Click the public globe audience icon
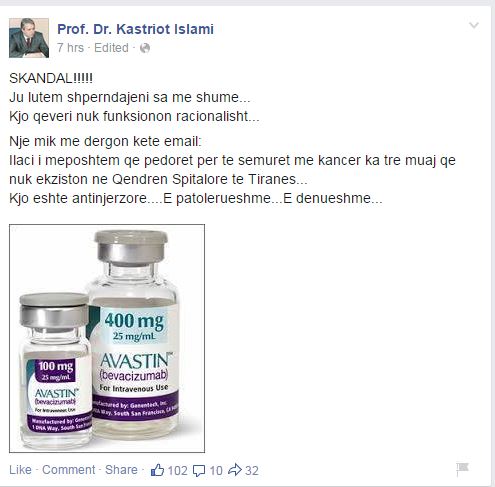The image size is (495, 487). point(145,48)
